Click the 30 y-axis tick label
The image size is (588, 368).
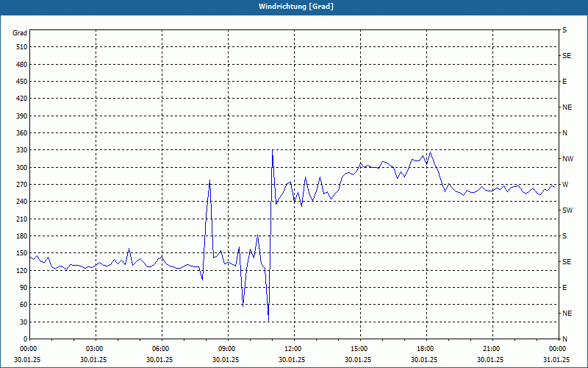[23, 322]
